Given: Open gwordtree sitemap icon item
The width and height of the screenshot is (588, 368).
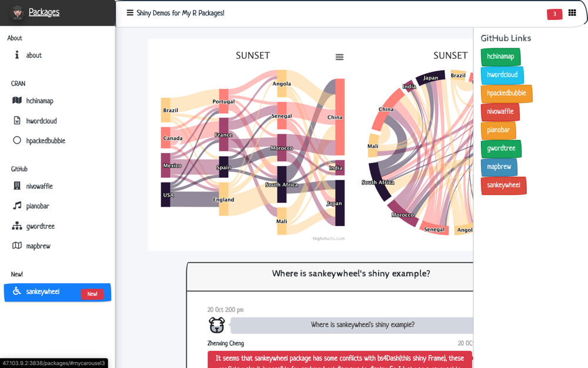Looking at the screenshot, I should (17, 226).
